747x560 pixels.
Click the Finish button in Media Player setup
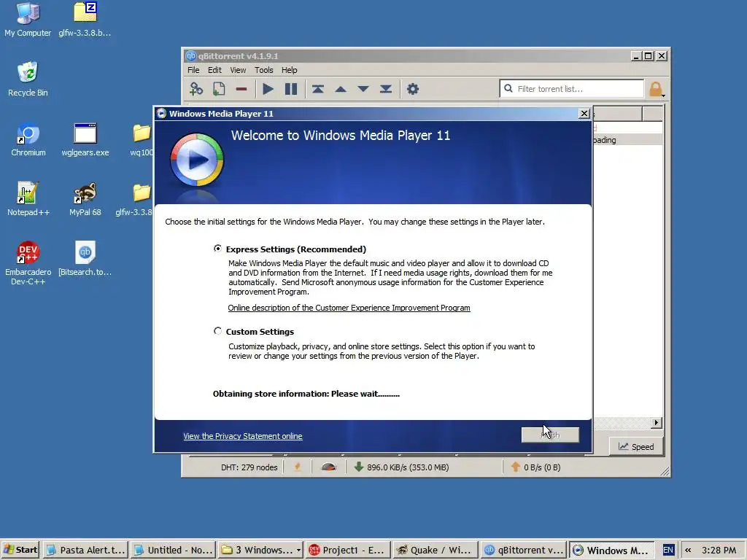click(x=550, y=435)
